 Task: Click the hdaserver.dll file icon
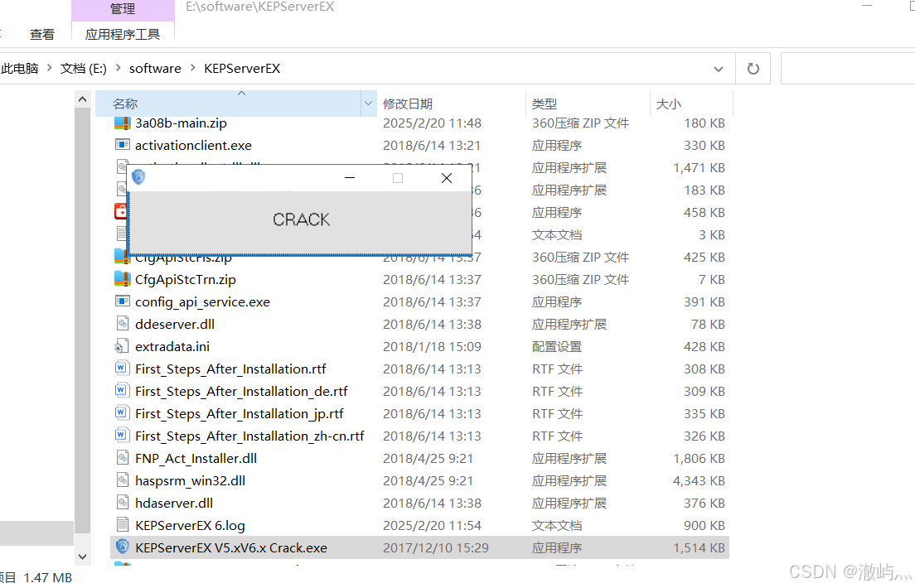(x=122, y=503)
